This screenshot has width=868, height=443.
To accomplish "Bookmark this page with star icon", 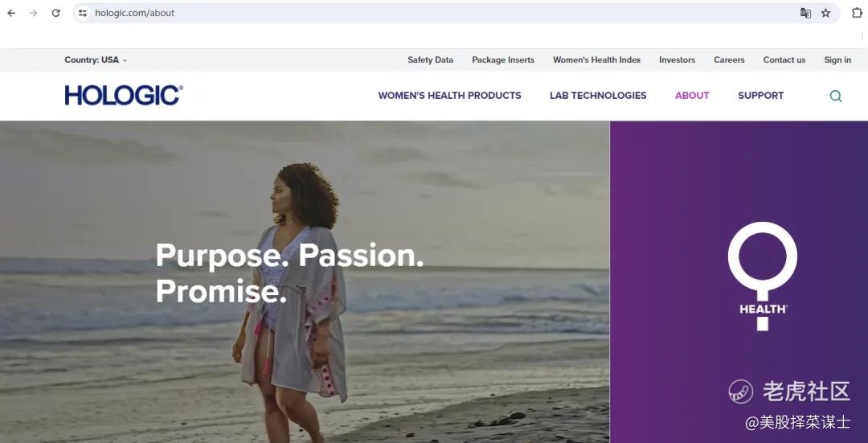I will [826, 13].
